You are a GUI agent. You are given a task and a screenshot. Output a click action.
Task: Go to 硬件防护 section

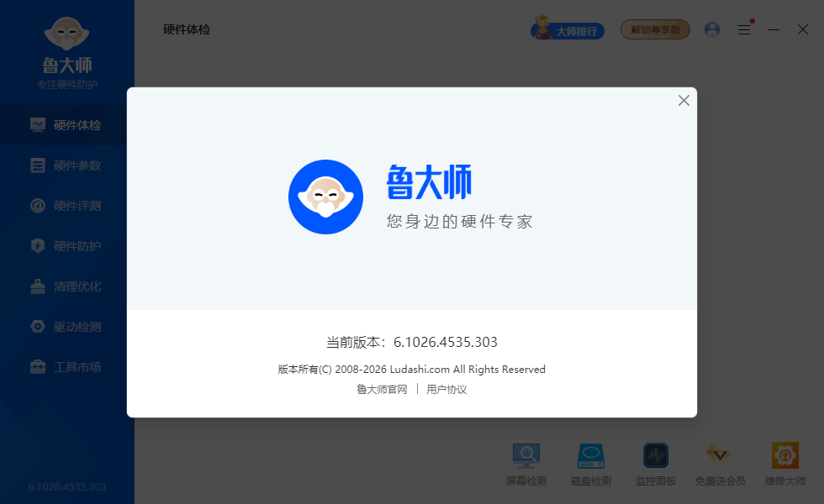click(x=67, y=246)
